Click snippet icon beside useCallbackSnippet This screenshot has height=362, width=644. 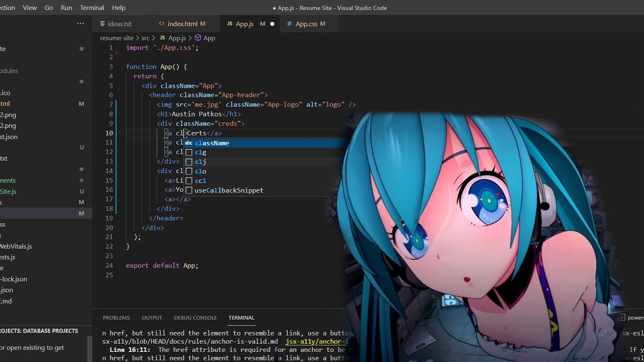pos(189,190)
